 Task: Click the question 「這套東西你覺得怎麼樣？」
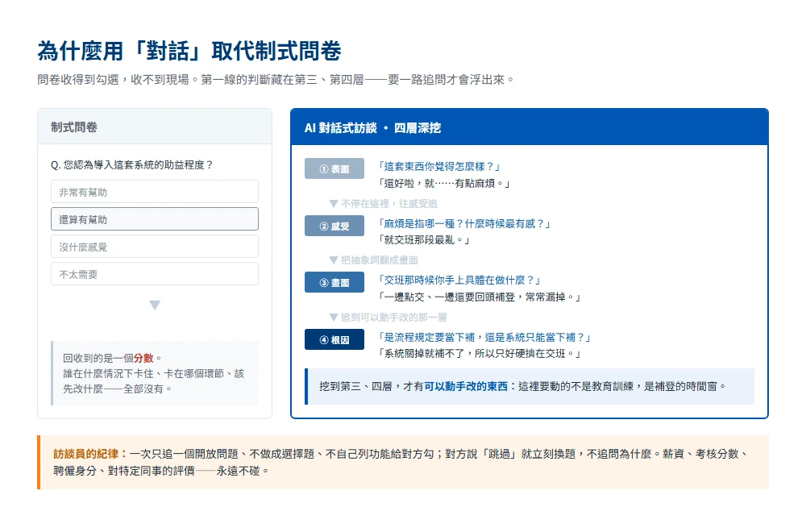click(439, 167)
